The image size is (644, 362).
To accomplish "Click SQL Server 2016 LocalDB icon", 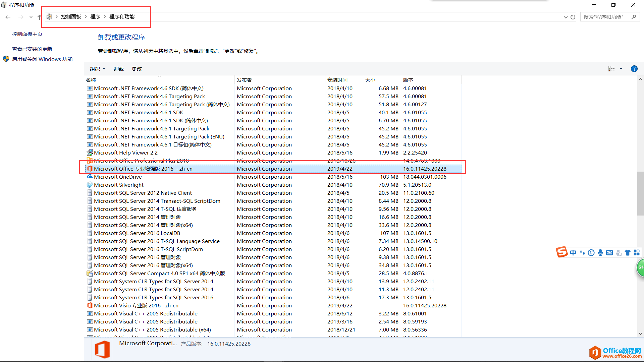I will coord(90,233).
